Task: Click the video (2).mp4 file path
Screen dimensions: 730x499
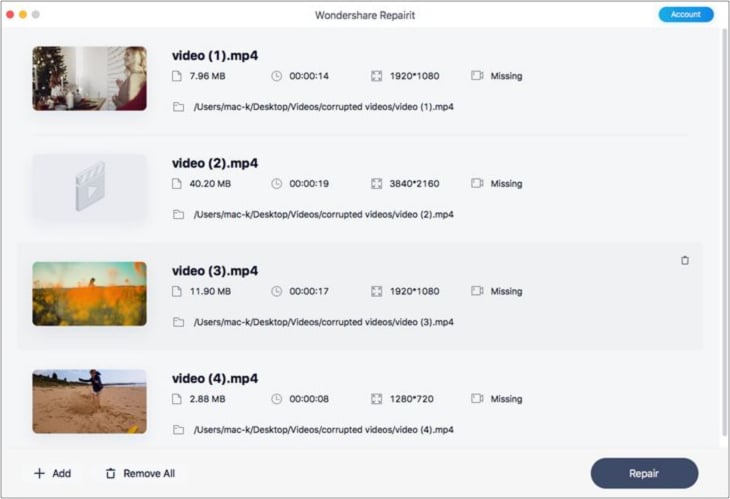Action: point(324,214)
